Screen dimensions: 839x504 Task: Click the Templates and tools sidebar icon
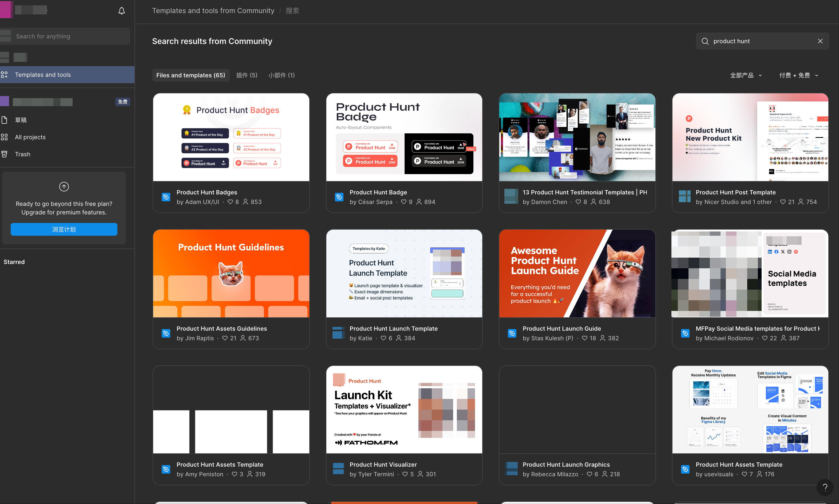[4, 75]
